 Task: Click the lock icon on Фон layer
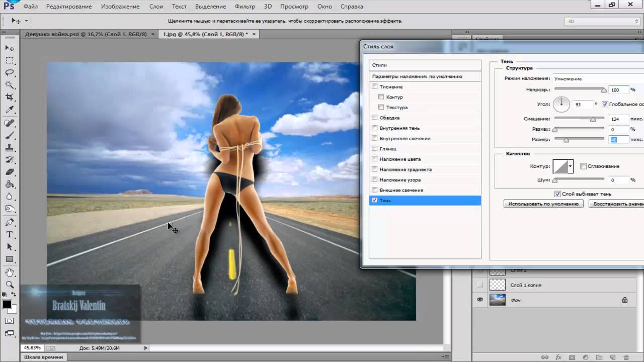coord(624,300)
